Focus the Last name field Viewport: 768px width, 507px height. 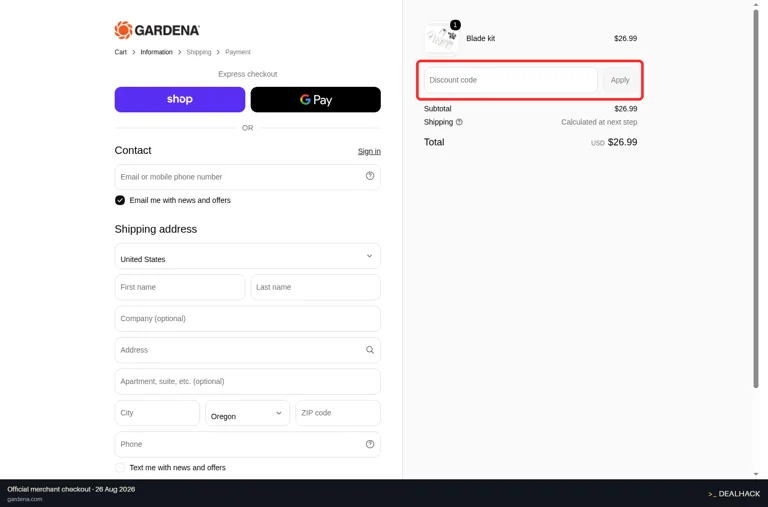coord(315,287)
